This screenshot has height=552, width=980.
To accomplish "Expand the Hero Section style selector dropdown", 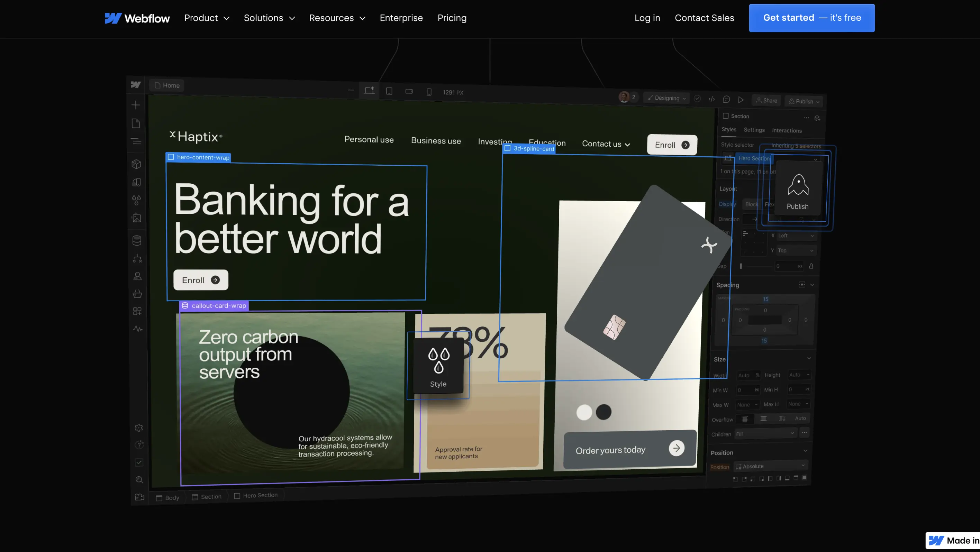I will tap(816, 159).
